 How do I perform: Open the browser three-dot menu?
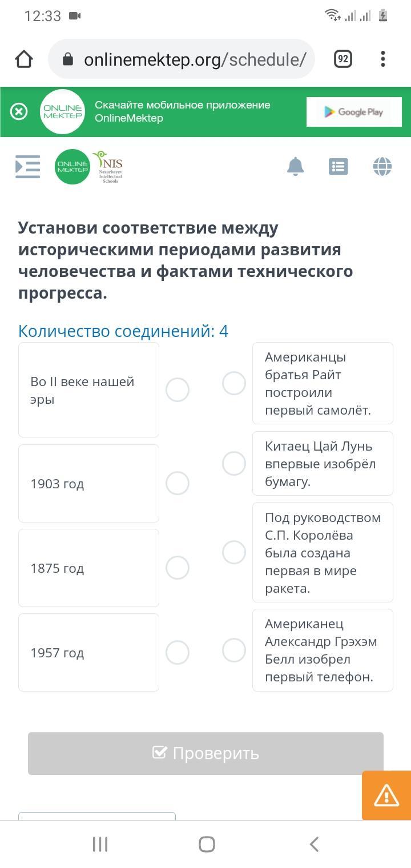pos(382,59)
